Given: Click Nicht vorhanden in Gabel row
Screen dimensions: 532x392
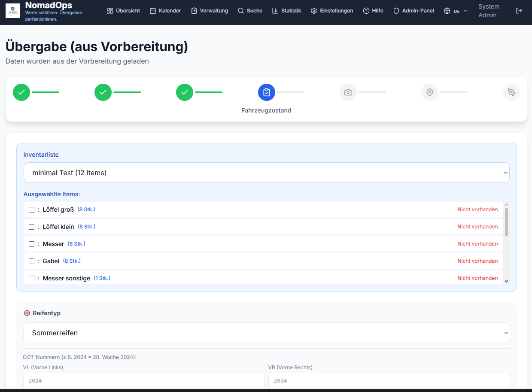Looking at the screenshot, I should tap(477, 261).
